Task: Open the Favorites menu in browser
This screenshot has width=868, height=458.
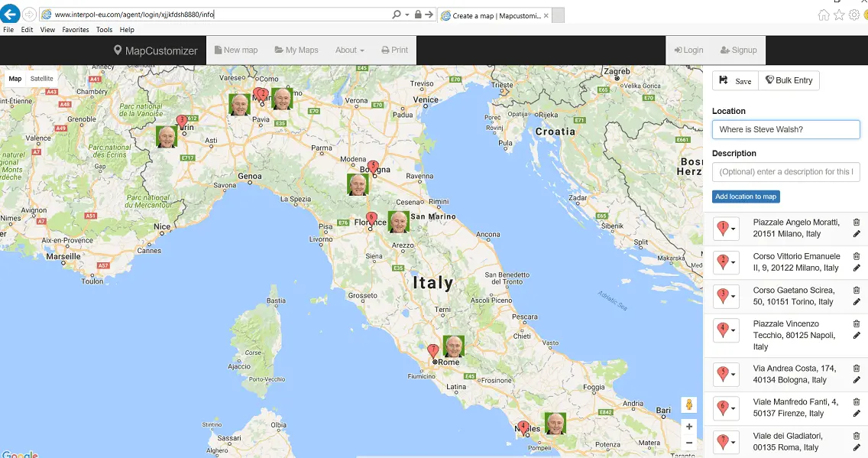Action: tap(76, 30)
